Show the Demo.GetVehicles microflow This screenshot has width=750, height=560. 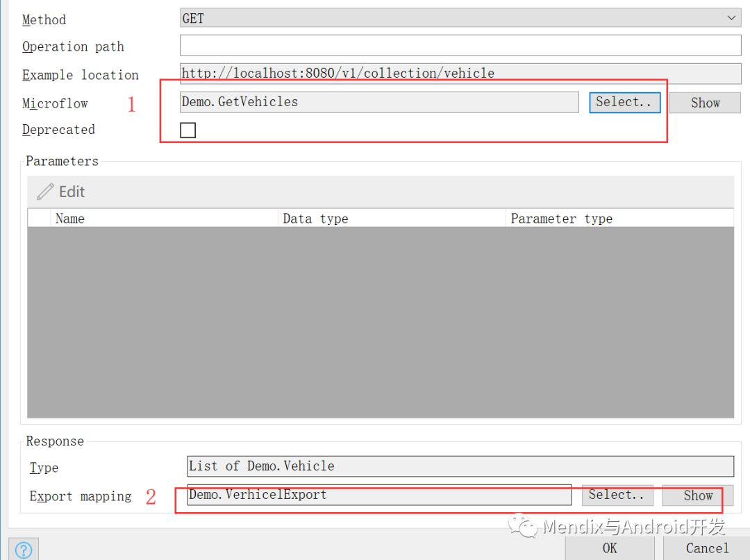[704, 102]
